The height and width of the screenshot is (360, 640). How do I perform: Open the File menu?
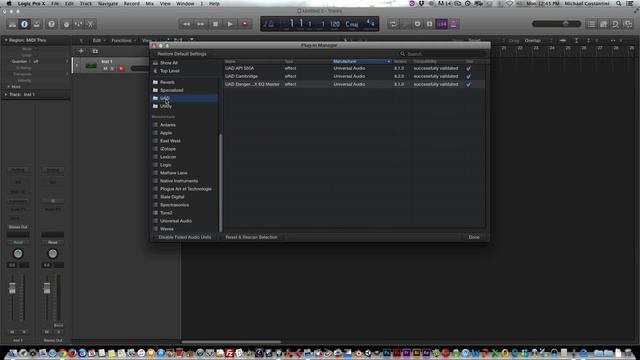[55, 4]
